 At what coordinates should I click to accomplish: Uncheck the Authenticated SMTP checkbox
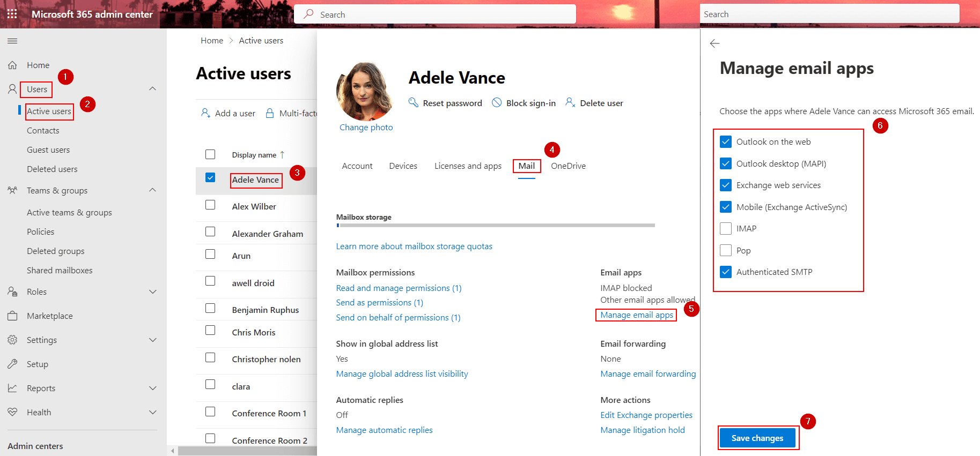pyautogui.click(x=726, y=272)
